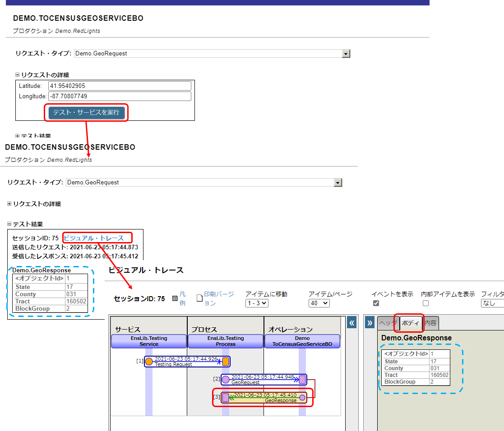Open the アイテムに移動 1 - 3 dropdown
This screenshot has height=431, width=504.
point(257,303)
